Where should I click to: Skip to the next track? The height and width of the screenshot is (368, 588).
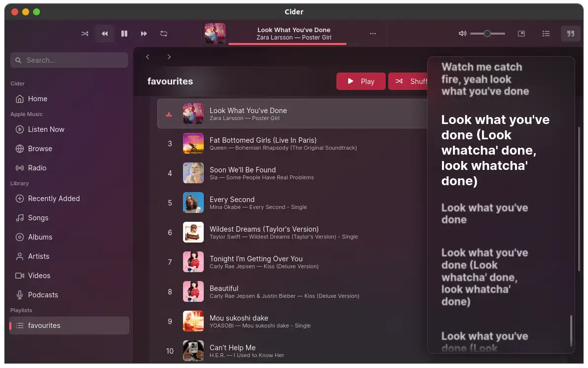pyautogui.click(x=144, y=34)
